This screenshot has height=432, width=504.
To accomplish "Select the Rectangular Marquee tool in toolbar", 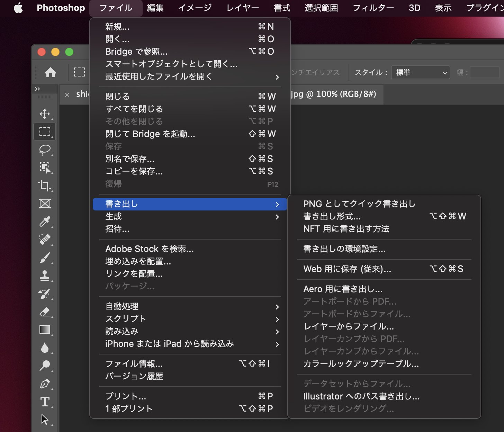I will click(45, 132).
